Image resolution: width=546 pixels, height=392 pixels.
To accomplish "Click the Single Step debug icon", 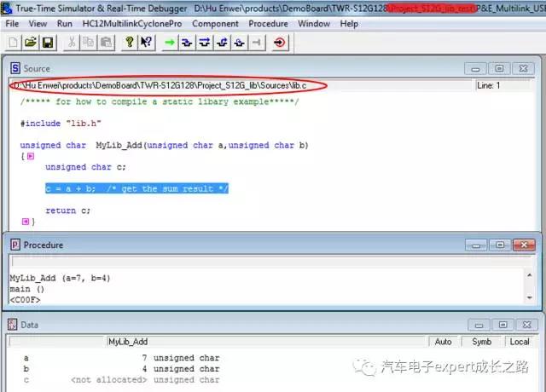I will [x=188, y=42].
